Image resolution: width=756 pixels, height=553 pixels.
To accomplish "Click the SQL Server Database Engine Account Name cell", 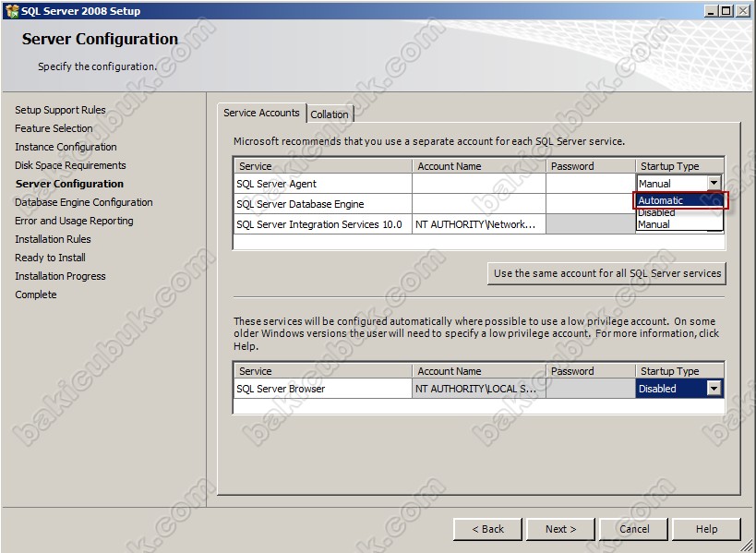I will pos(479,204).
